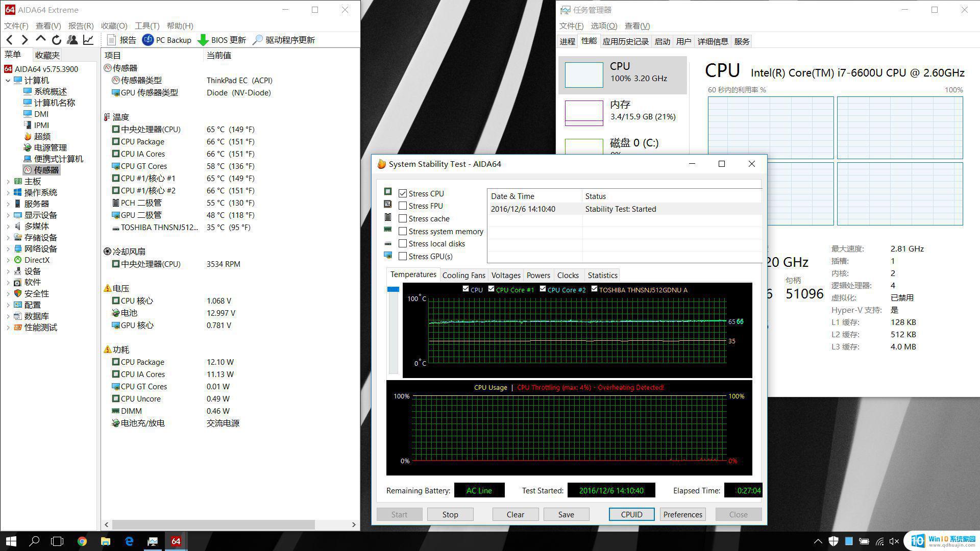Image resolution: width=980 pixels, height=551 pixels.
Task: Switch to the Statistics tab
Action: click(x=602, y=275)
